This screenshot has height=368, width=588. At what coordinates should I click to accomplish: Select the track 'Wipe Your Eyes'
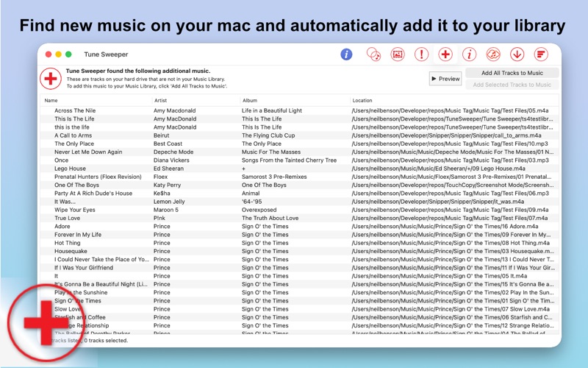(x=75, y=210)
